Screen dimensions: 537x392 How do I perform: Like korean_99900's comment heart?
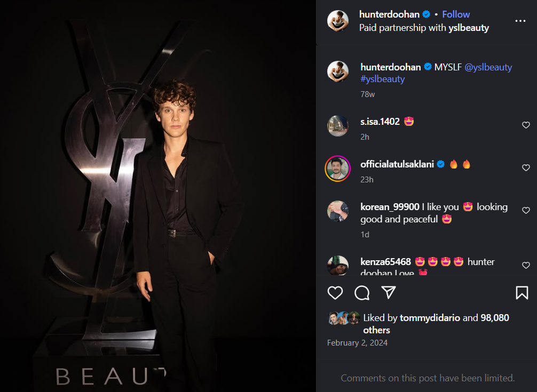pos(526,211)
